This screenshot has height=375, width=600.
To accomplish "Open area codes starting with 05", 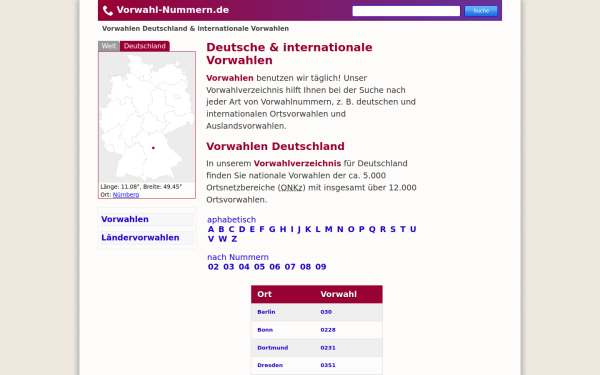I will 259,267.
